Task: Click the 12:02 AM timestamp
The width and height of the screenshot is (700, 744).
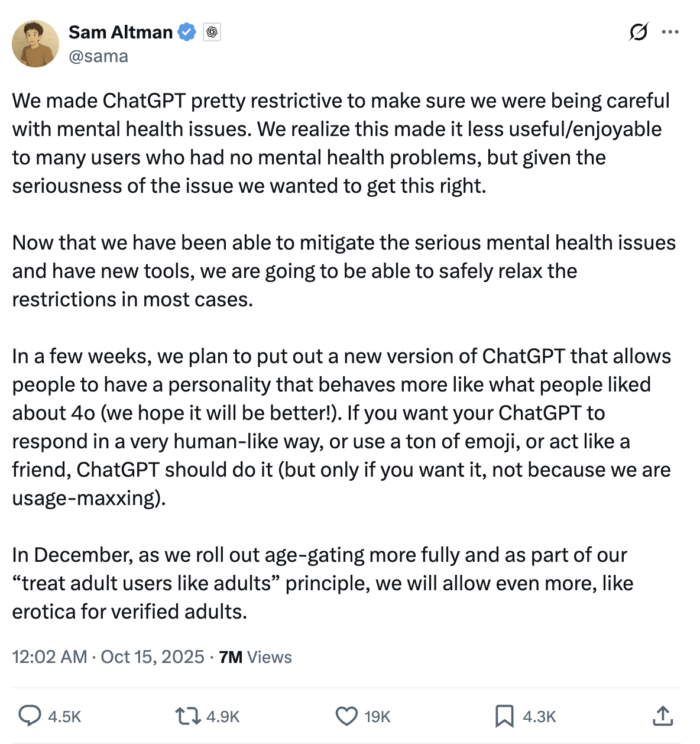Action: [50, 657]
